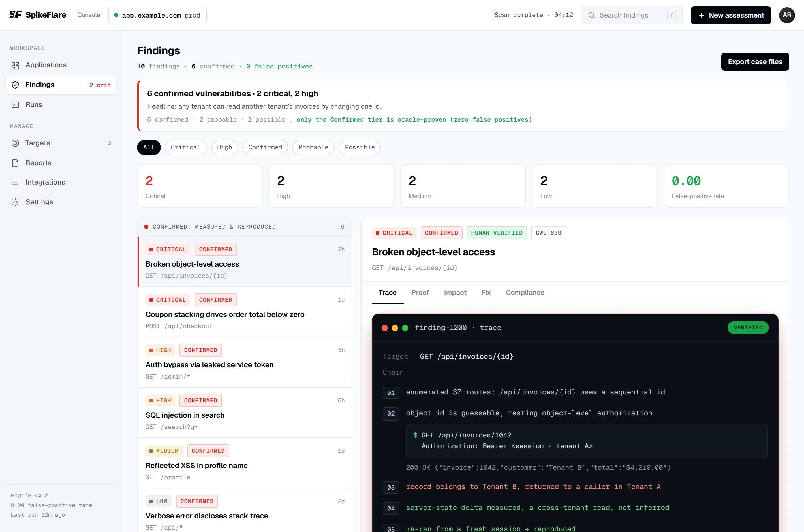Click the Findings shield icon

[x=15, y=85]
